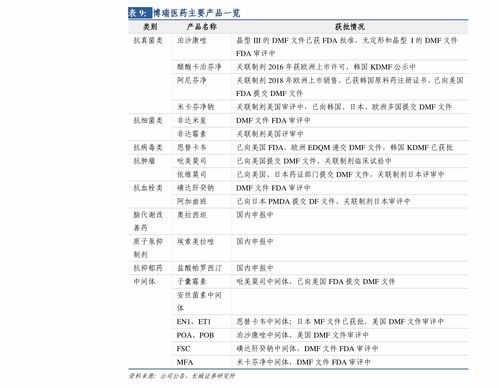
Task: Click the '抗抑郁药' category cell
Action: point(148,268)
